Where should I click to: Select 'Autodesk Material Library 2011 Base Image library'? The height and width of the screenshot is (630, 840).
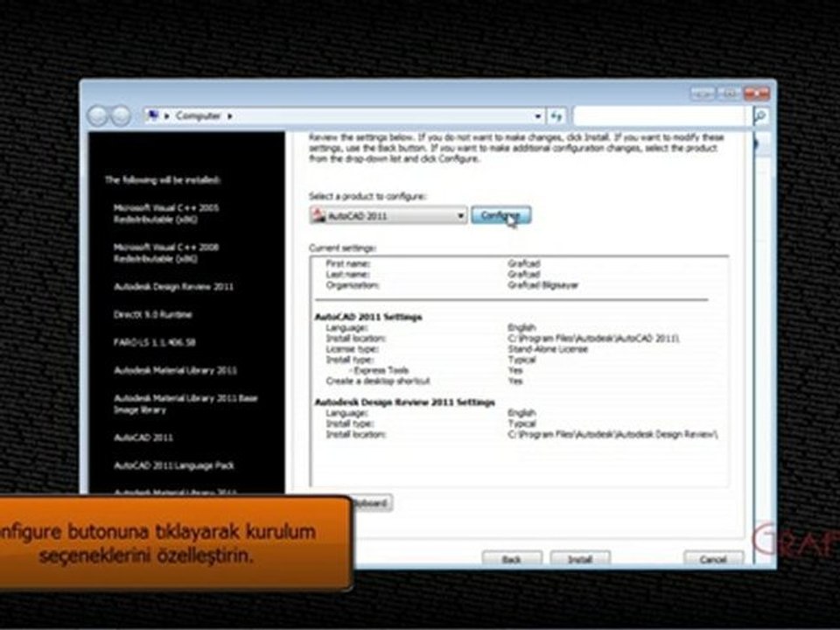[185, 404]
